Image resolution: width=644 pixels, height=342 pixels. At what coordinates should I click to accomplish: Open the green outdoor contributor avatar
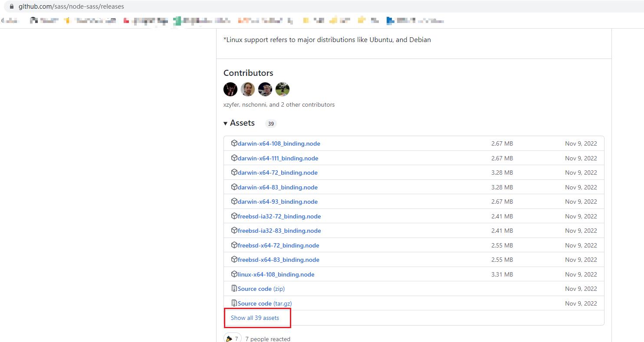point(283,89)
